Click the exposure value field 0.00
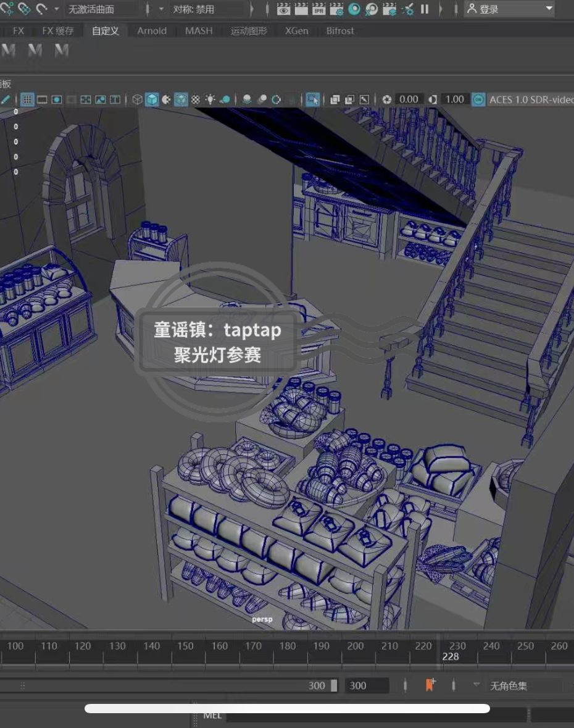 [409, 99]
